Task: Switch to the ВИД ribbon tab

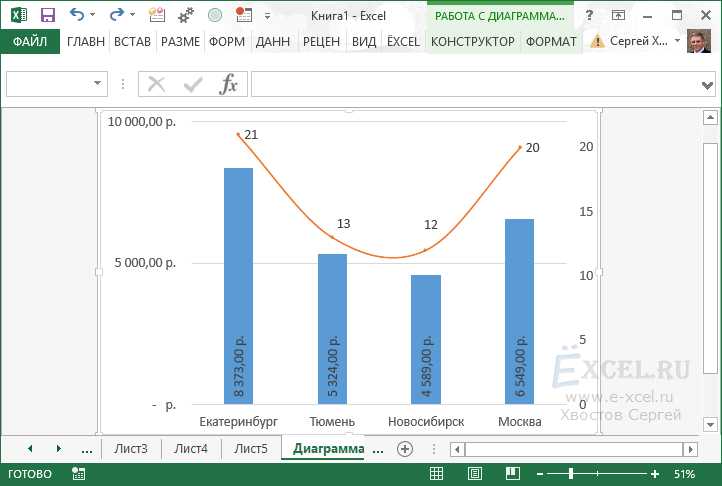Action: pos(364,41)
